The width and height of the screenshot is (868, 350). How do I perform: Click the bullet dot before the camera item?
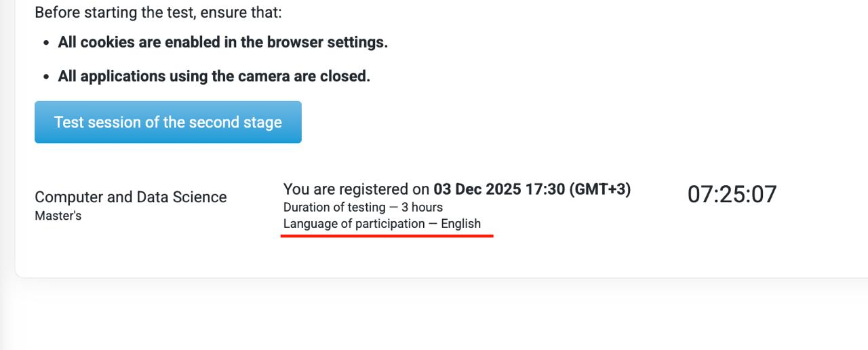46,77
